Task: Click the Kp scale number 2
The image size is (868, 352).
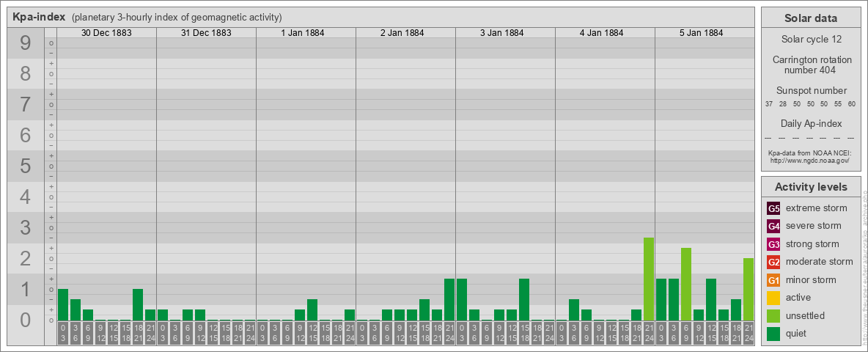Action: click(26, 258)
